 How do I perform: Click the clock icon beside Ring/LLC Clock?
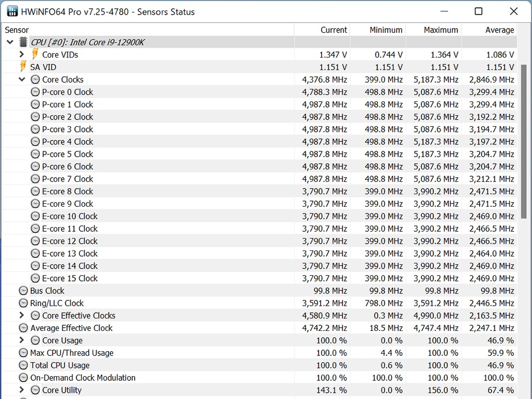coord(23,303)
